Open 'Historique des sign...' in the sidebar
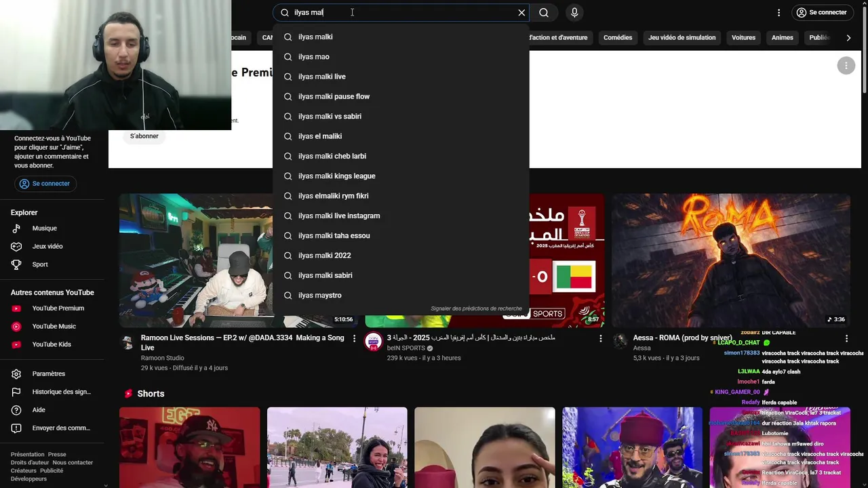The image size is (868, 488). click(x=52, y=392)
